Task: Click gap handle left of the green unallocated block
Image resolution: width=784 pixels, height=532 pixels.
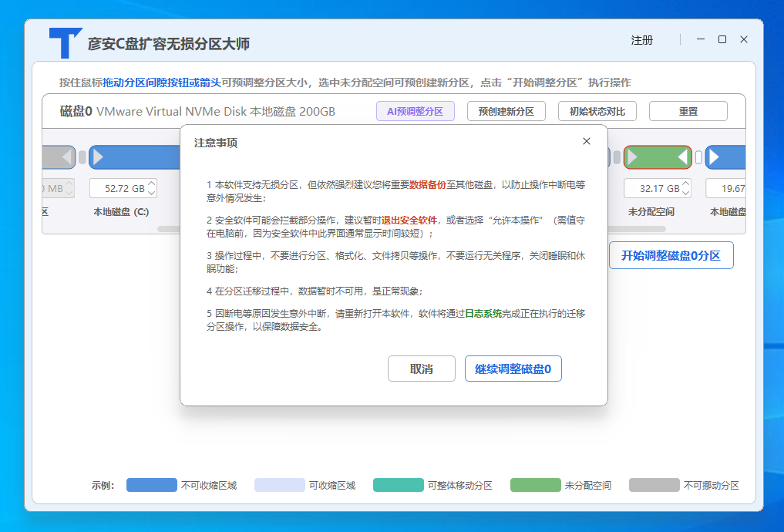Action: click(x=617, y=157)
